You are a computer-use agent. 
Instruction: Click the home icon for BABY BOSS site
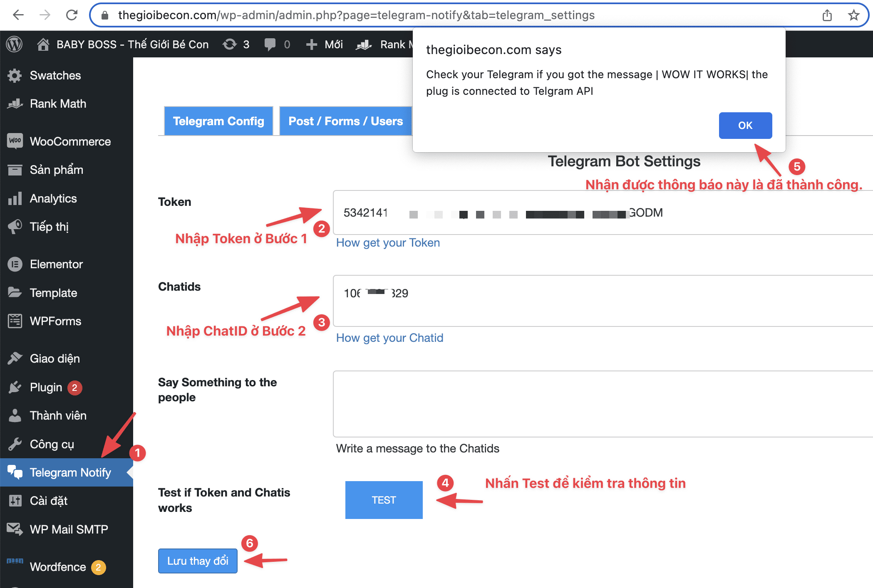(43, 44)
